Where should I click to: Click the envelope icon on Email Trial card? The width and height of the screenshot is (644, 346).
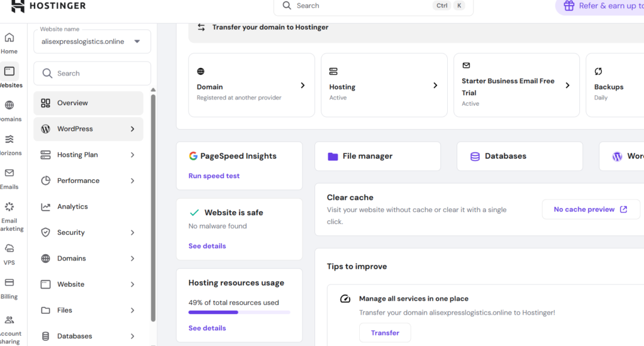coord(466,65)
